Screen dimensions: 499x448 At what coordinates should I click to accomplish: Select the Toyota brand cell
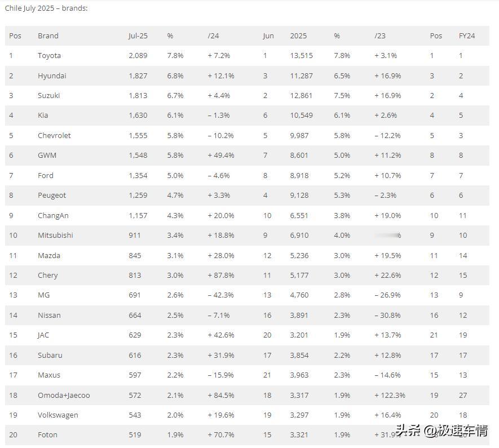(x=49, y=56)
